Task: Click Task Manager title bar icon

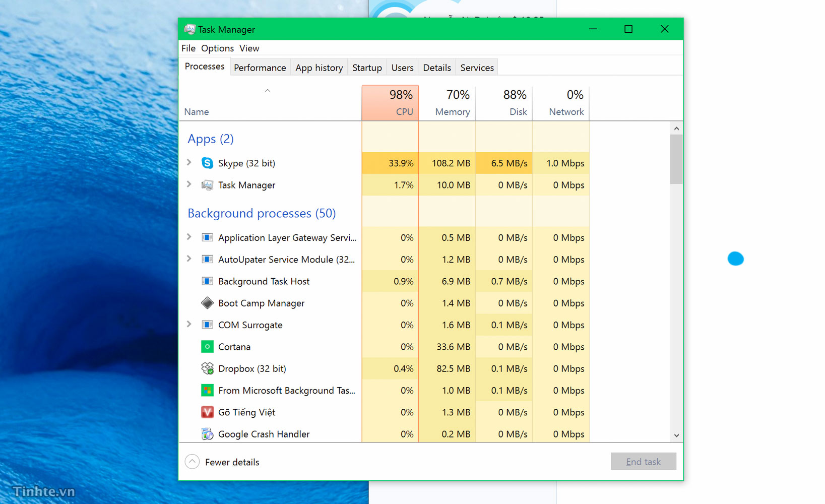Action: coord(189,29)
